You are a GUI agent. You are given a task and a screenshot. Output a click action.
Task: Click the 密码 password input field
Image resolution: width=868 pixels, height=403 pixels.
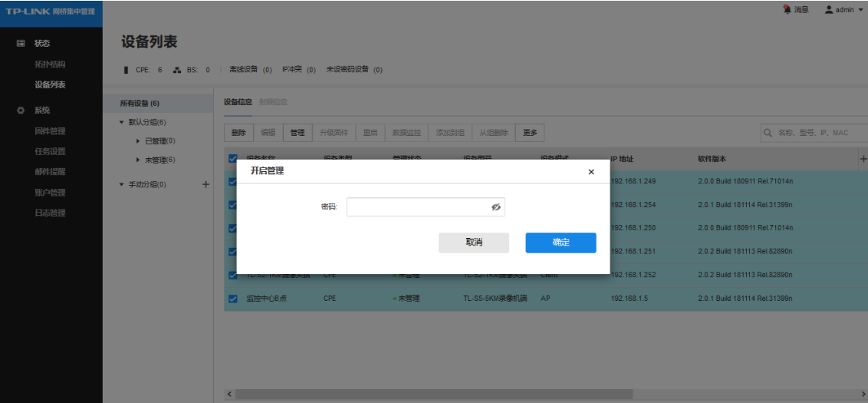click(x=417, y=207)
